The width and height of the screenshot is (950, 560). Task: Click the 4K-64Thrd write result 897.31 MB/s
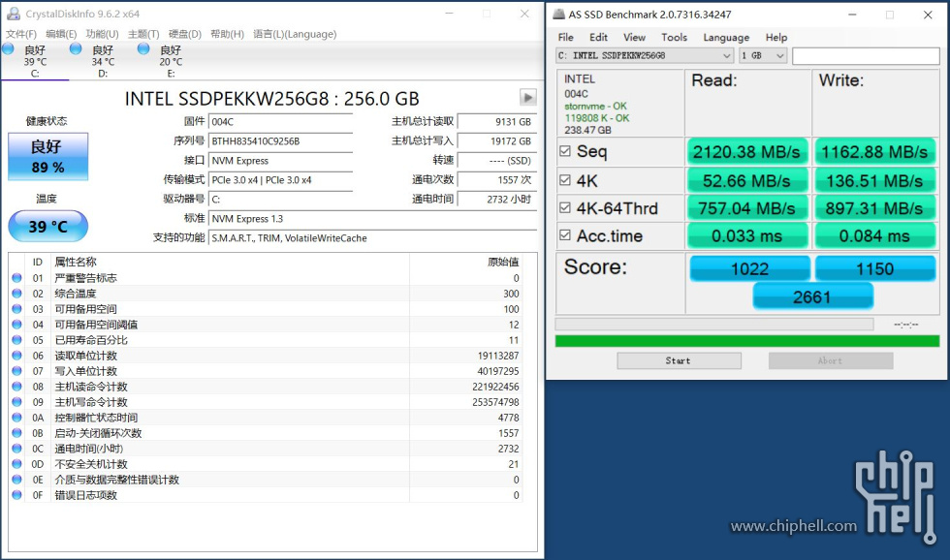click(x=874, y=208)
